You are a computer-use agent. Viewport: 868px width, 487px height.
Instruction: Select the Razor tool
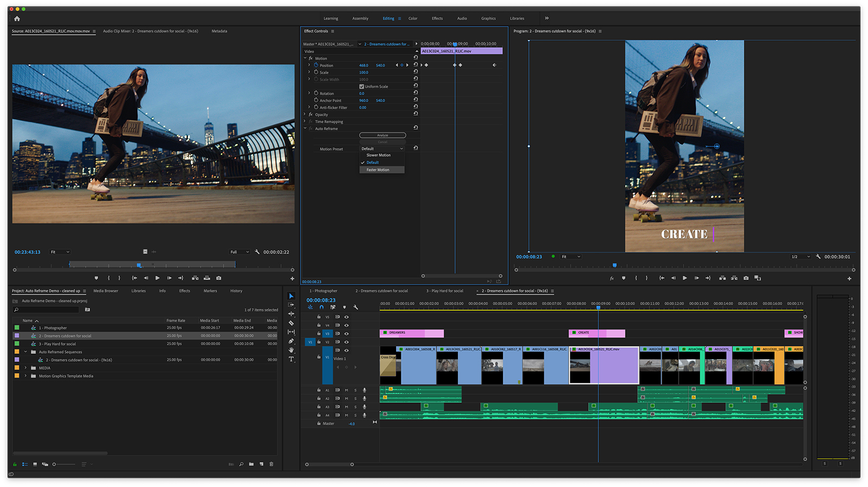click(x=291, y=323)
